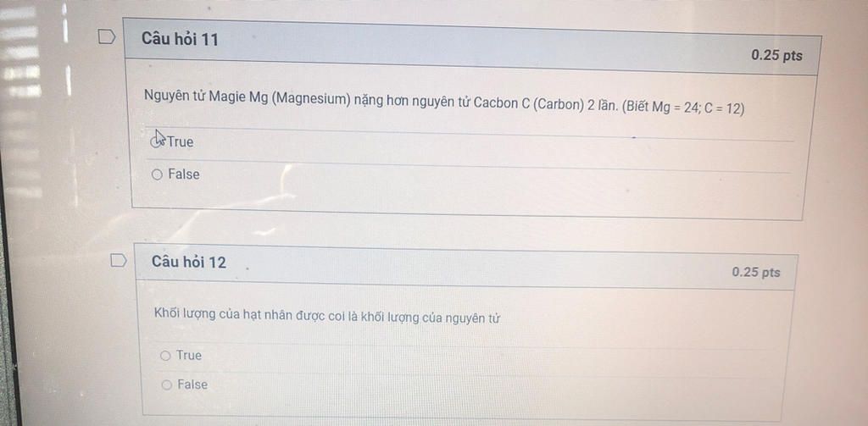
Task: Click the '(Biết Mg = 24; C = 12)' hint text
Action: coord(683,108)
